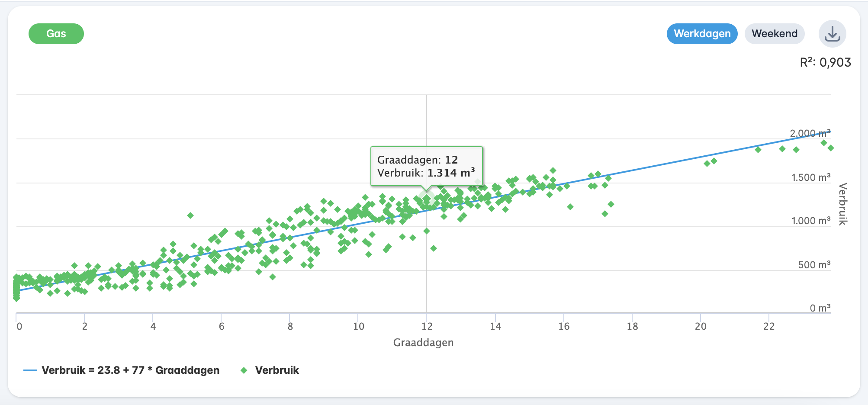Click the outlier diamond near 2.000 m³
The width and height of the screenshot is (868, 405).
tap(824, 143)
